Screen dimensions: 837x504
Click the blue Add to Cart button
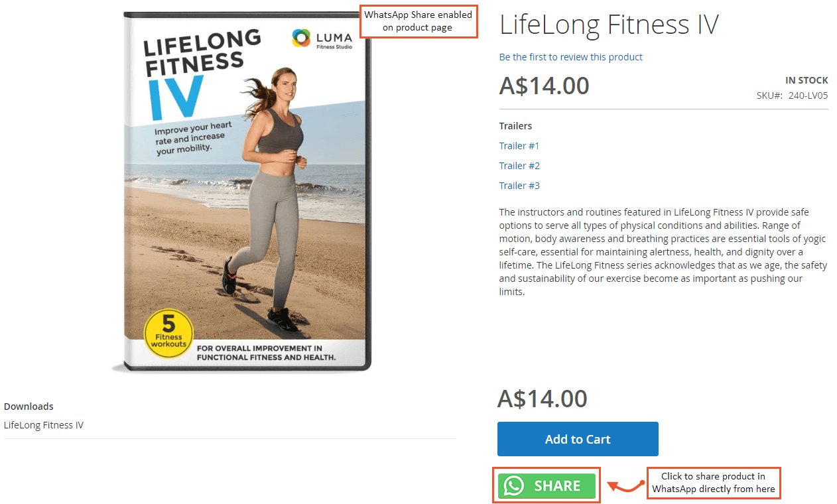578,439
